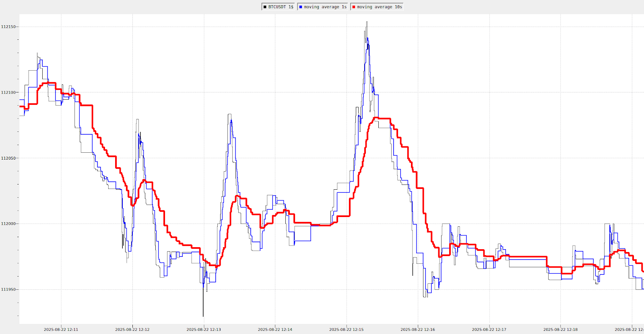Click the 112000 y-axis label

click(8, 224)
